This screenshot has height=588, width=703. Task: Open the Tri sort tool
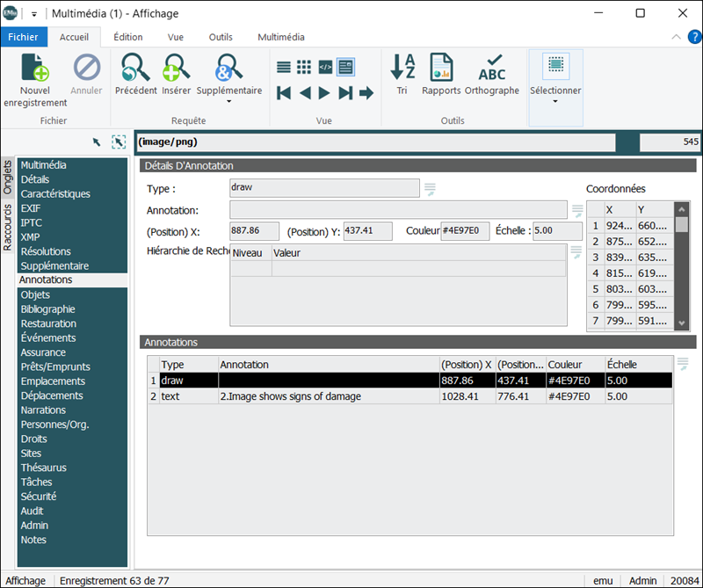tap(402, 74)
